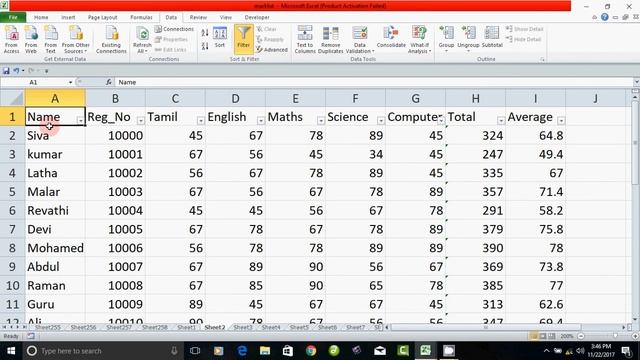The height and width of the screenshot is (360, 640).
Task: Select column C header
Action: click(x=175, y=98)
